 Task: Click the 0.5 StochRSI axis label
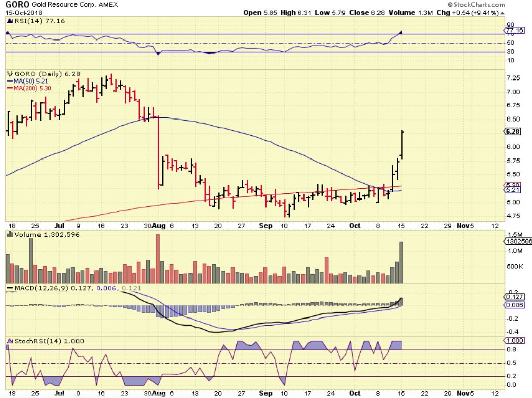coord(512,363)
